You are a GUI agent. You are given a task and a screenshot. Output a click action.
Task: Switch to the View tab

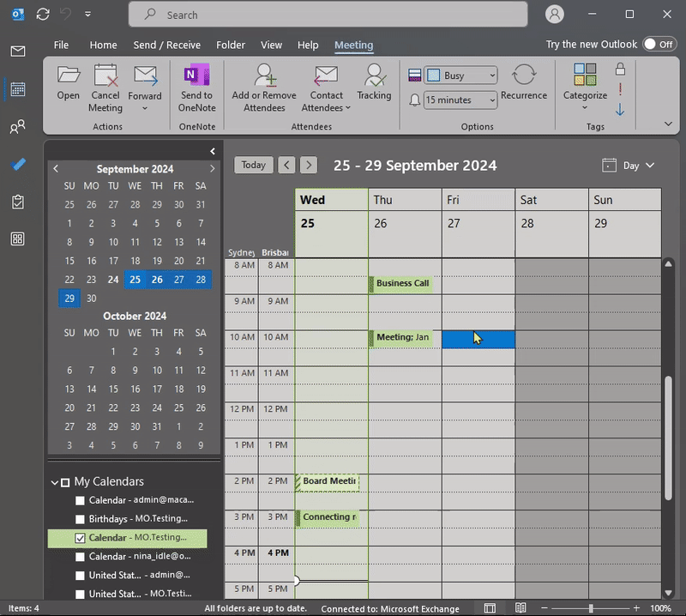click(271, 45)
